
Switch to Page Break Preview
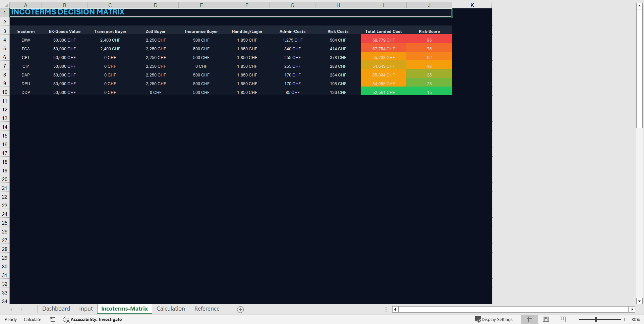pos(563,319)
